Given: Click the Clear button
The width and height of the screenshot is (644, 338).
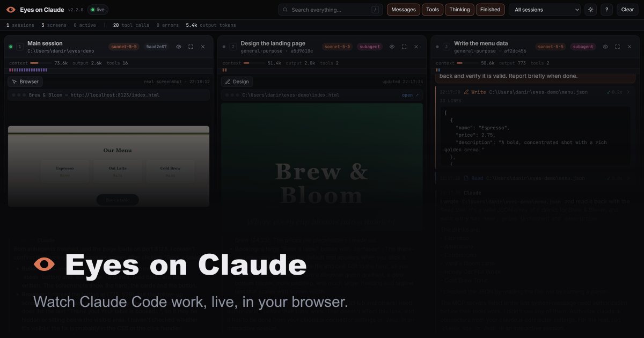Looking at the screenshot, I should tap(627, 10).
